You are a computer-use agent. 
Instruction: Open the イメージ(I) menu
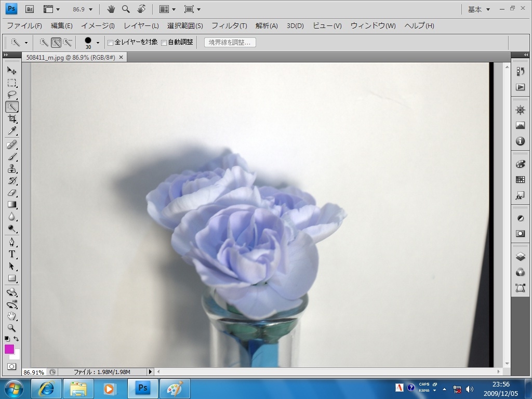click(98, 25)
